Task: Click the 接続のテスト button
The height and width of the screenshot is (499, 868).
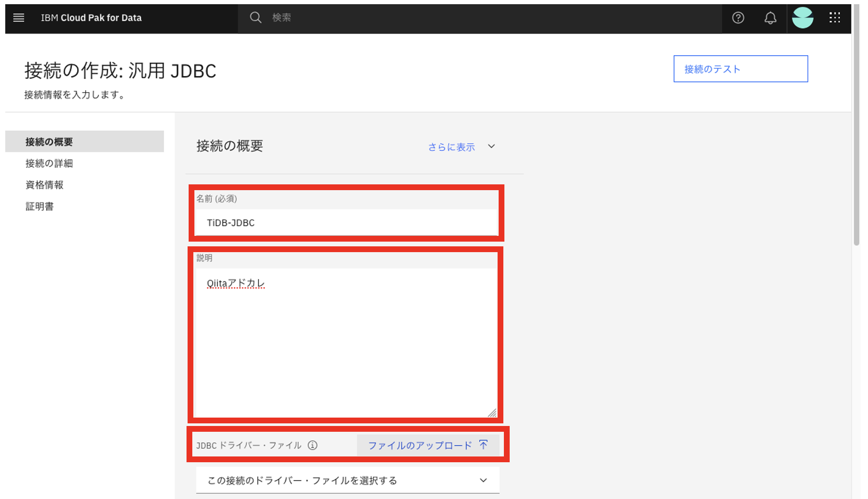Action: [740, 68]
